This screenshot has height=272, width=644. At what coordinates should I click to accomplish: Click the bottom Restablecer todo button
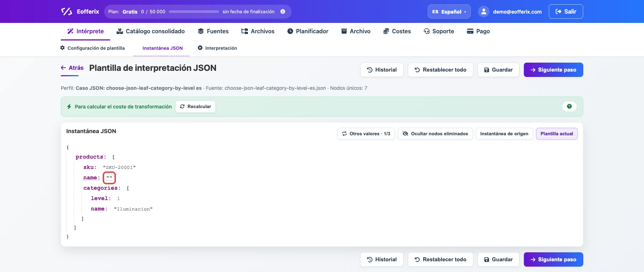[440, 259]
